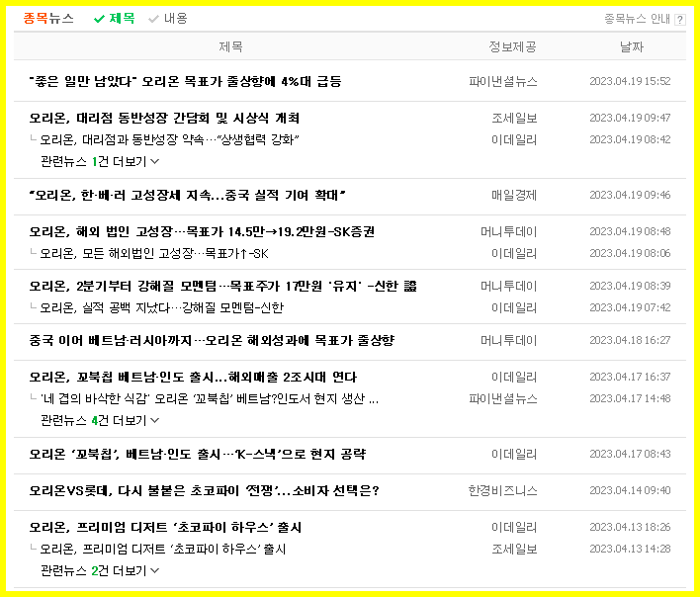Click the date 2023.04.19 08:48
This screenshot has height=597, width=700.
tap(630, 231)
